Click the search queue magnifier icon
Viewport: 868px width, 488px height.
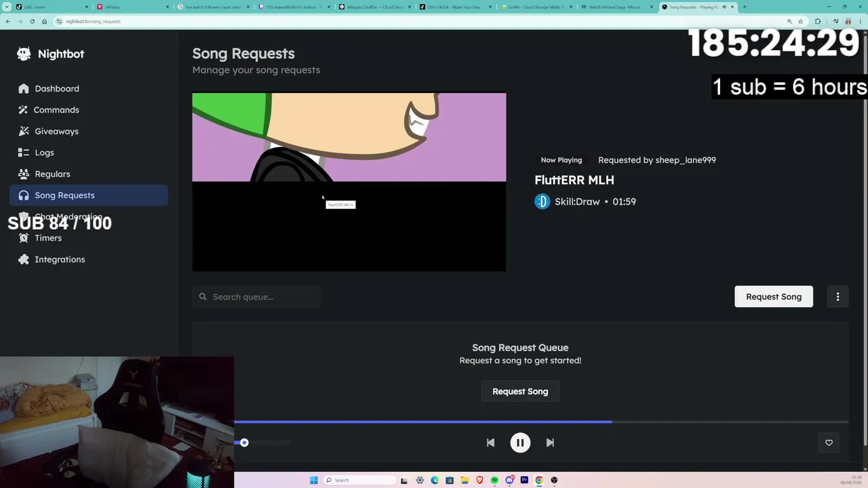pyautogui.click(x=203, y=297)
